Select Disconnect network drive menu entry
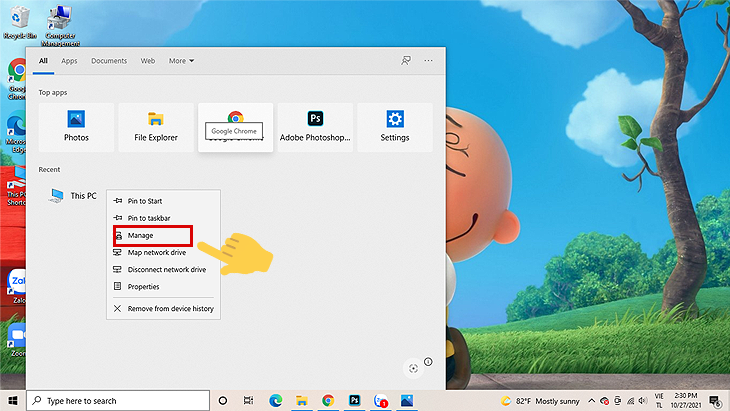 coord(163,270)
